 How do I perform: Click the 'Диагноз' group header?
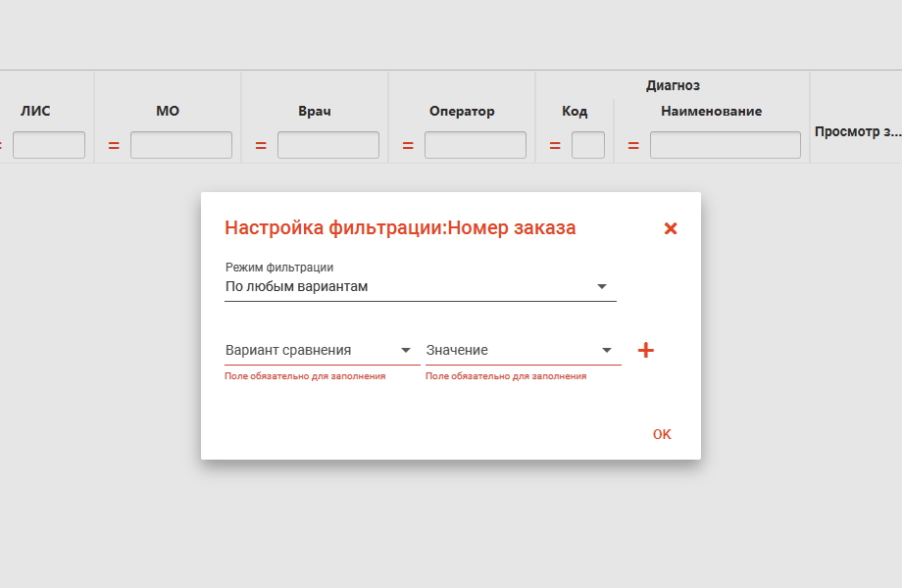click(x=673, y=85)
